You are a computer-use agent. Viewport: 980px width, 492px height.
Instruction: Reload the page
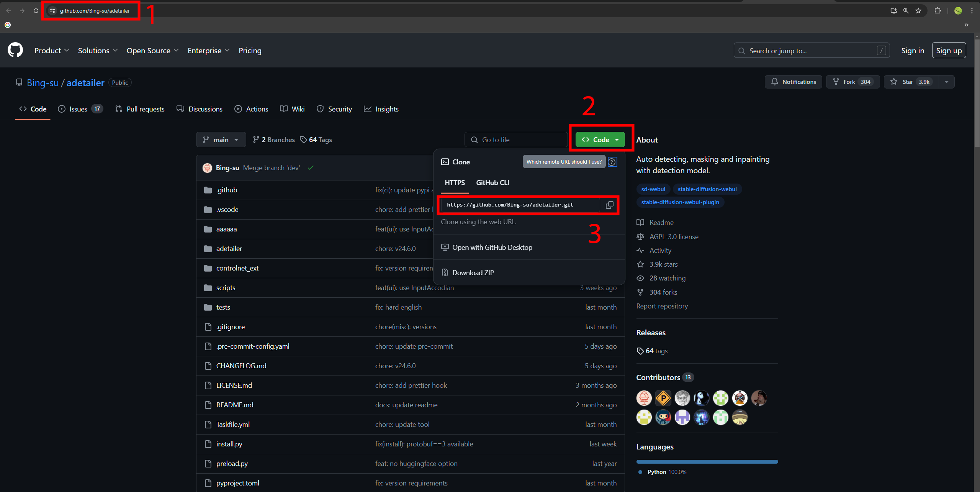[36, 11]
